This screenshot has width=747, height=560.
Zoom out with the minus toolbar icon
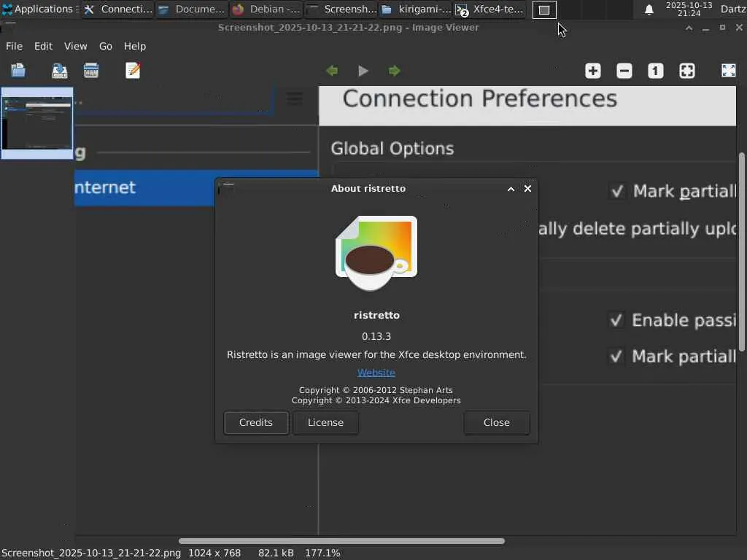point(624,71)
